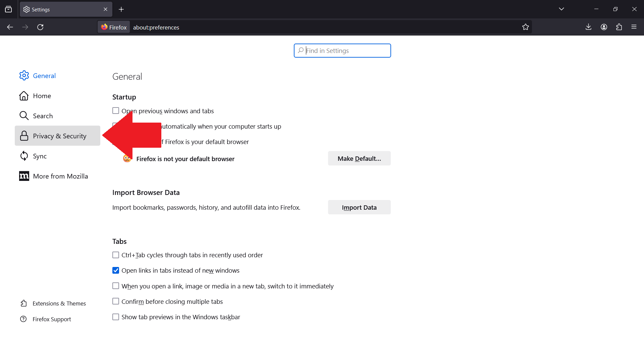Viewport: 644px width, 341px height.
Task: Open a new tab with plus button
Action: (x=121, y=9)
